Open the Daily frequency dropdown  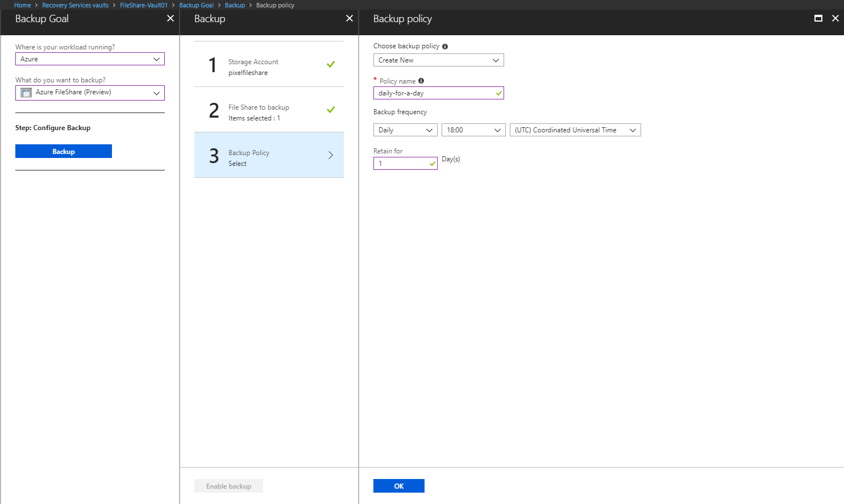[405, 130]
